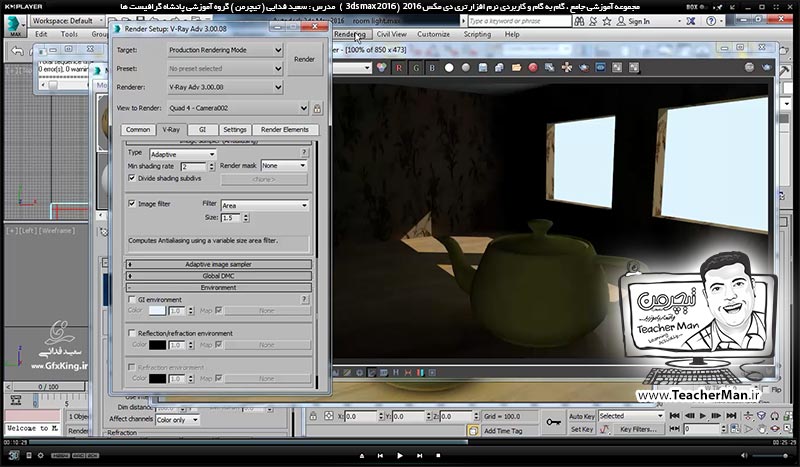Load image using yellow folder icon
Viewport: 800px width, 467px height.
516,68
